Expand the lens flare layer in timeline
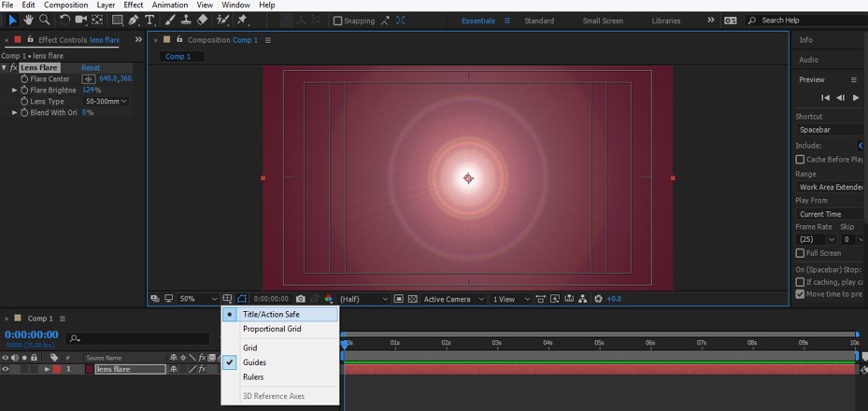Viewport: 868px width, 411px height. 47,369
